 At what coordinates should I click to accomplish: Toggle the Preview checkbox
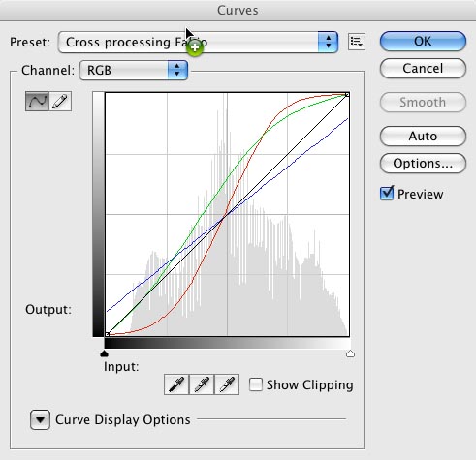[387, 194]
